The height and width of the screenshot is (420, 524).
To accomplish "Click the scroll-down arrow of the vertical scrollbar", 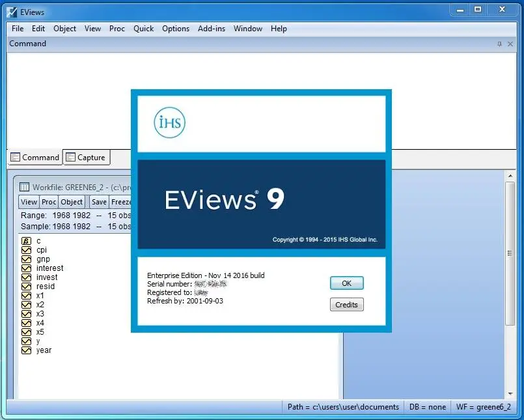I will 510,393.
